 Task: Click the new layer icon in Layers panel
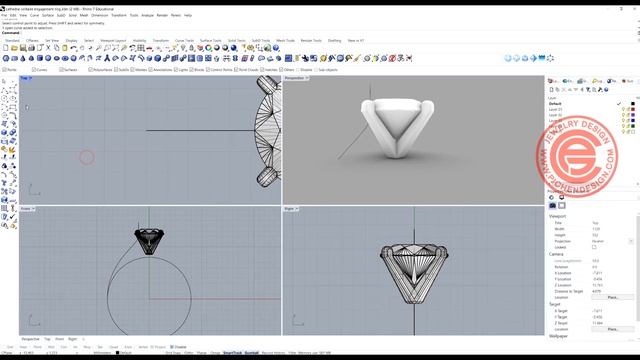(551, 89)
